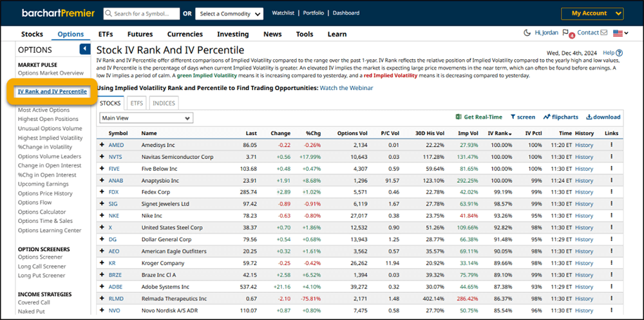Viewport: 644px width, 320px height.
Task: Click the dark mode moon icon
Action: tap(527, 33)
